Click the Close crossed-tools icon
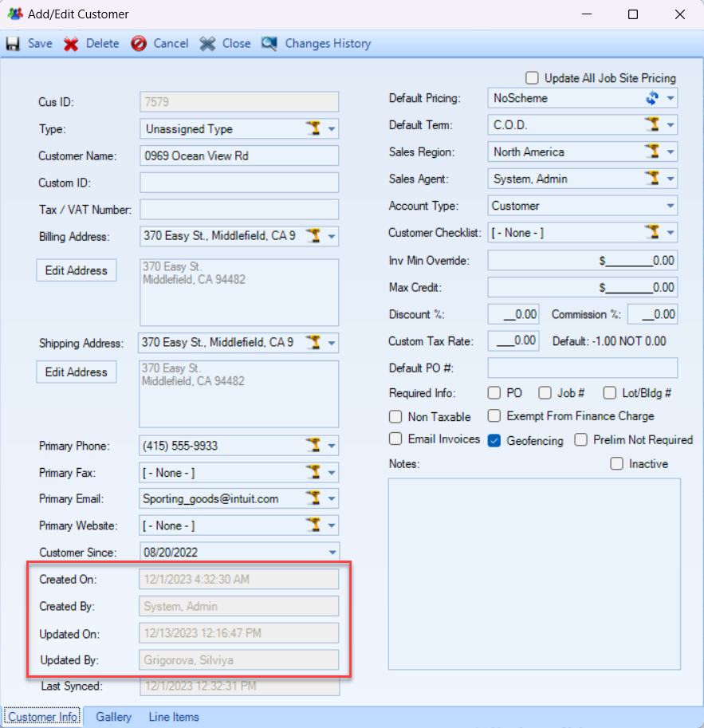704x728 pixels. [207, 44]
